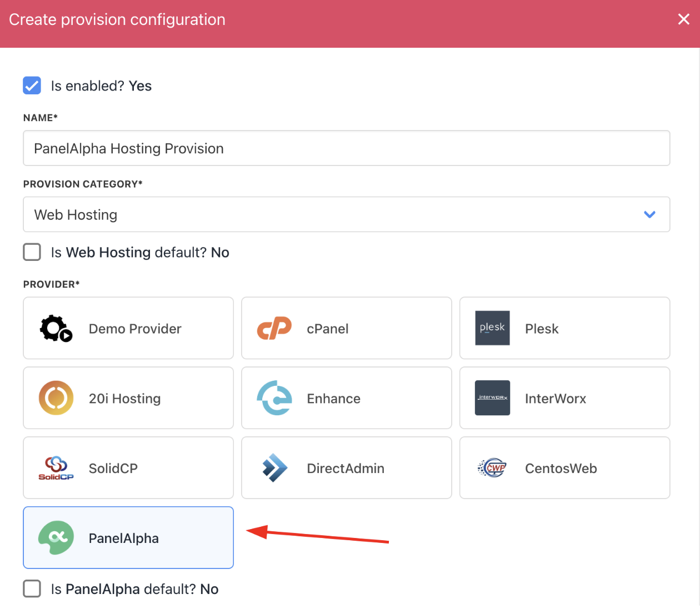The height and width of the screenshot is (614, 700).
Task: Tick the Is PanelAlpha default checkbox
Action: [32, 588]
